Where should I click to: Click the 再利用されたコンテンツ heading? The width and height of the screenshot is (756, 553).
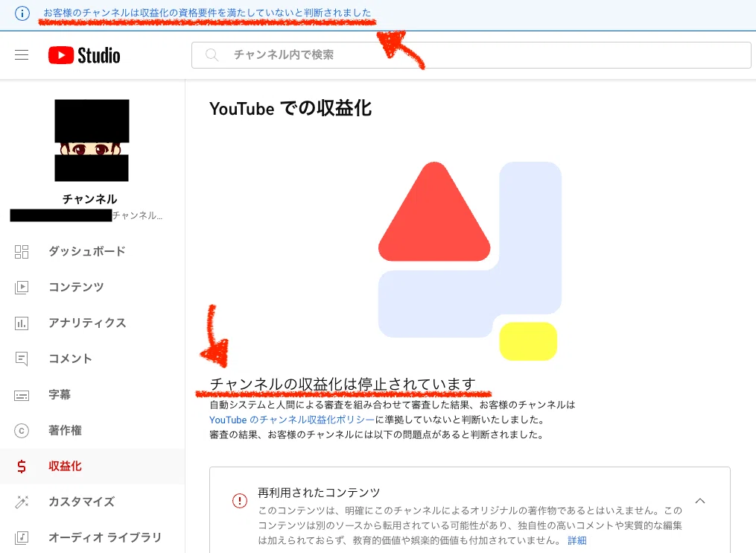[319, 493]
